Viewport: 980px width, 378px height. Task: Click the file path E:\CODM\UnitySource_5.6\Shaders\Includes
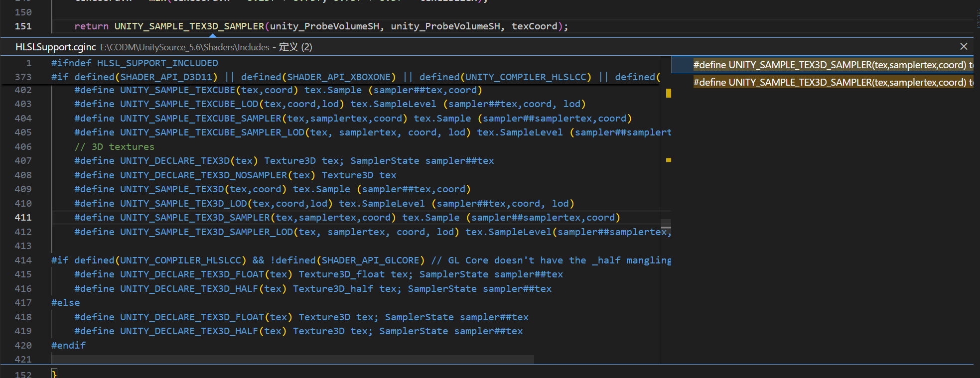pos(185,47)
